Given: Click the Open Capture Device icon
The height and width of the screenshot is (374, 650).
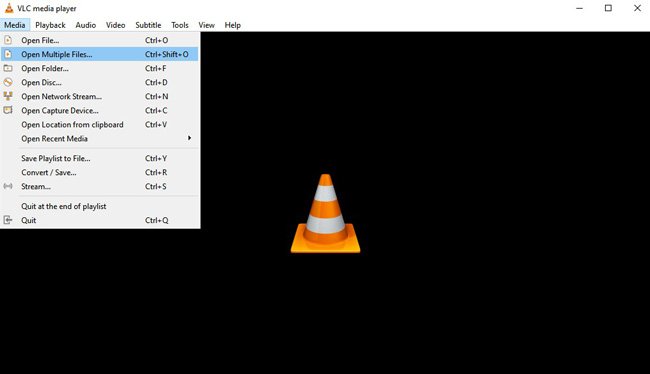Looking at the screenshot, I should (8, 110).
